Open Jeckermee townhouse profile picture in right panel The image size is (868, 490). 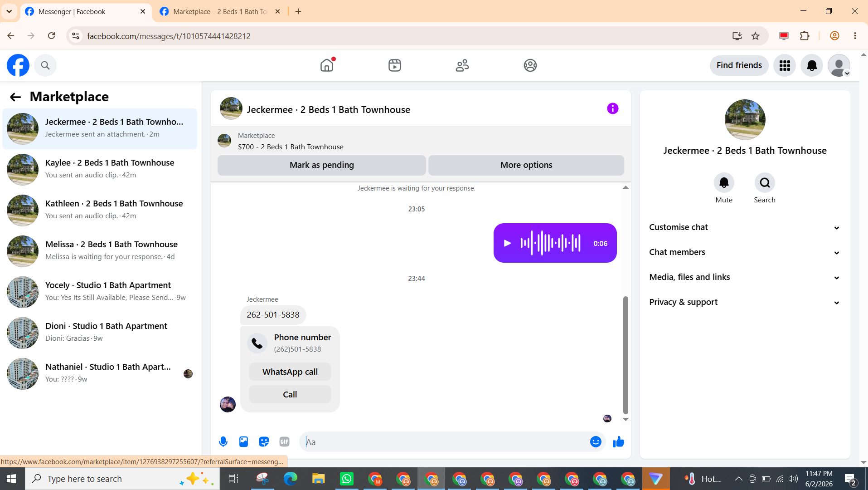745,120
